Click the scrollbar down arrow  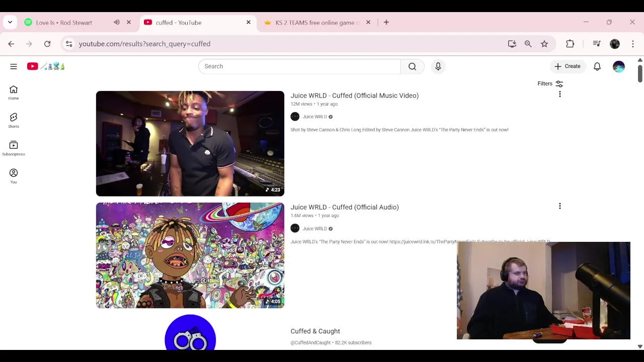click(640, 346)
